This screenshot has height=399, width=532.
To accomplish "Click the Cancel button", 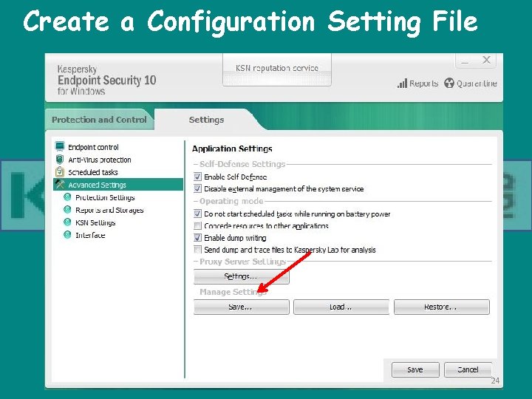I will (x=468, y=369).
